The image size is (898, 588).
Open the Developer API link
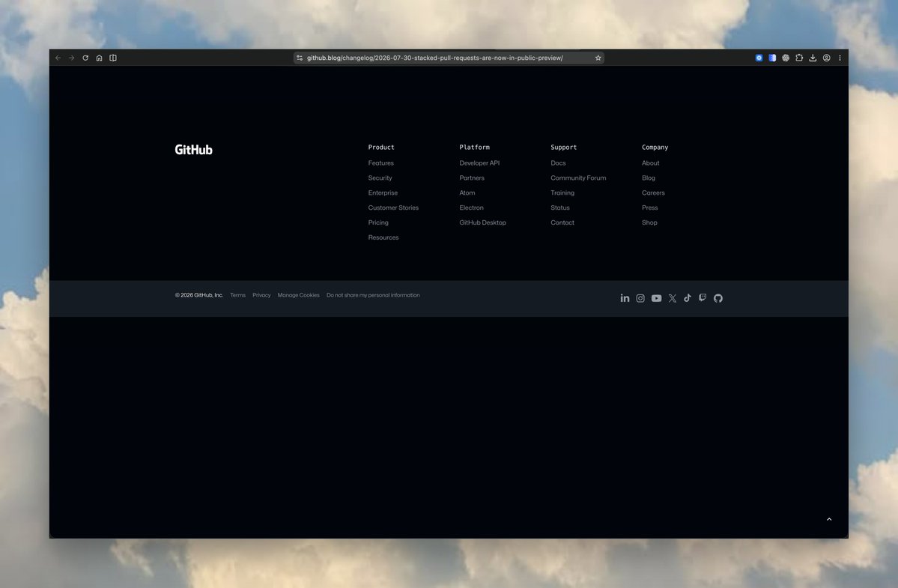479,163
